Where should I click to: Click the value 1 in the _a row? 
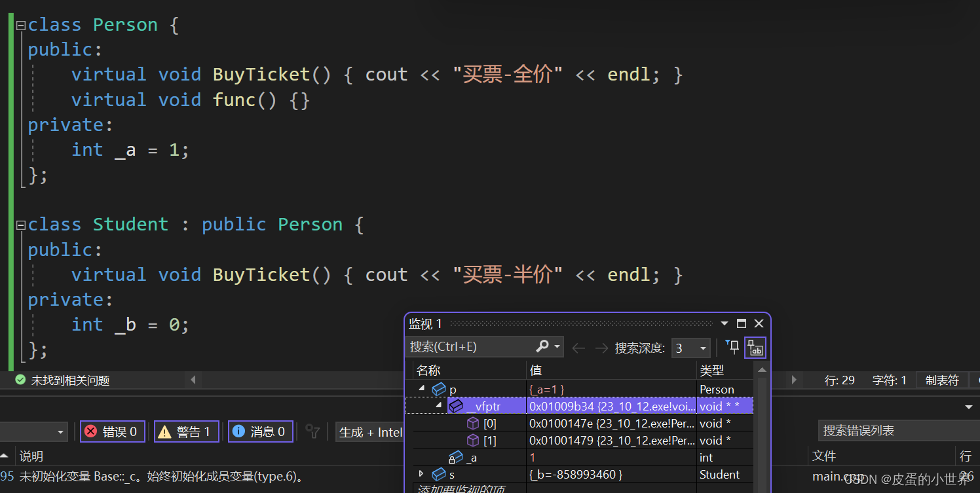[x=533, y=457]
